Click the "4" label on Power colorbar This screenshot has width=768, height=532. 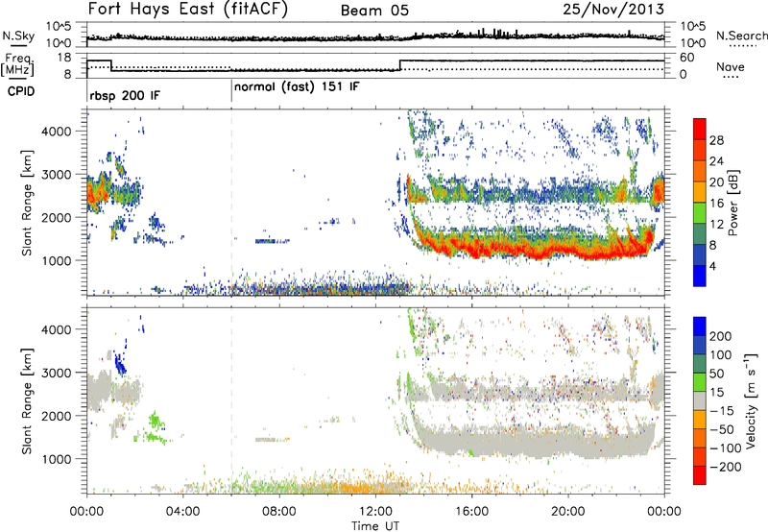pyautogui.click(x=712, y=266)
